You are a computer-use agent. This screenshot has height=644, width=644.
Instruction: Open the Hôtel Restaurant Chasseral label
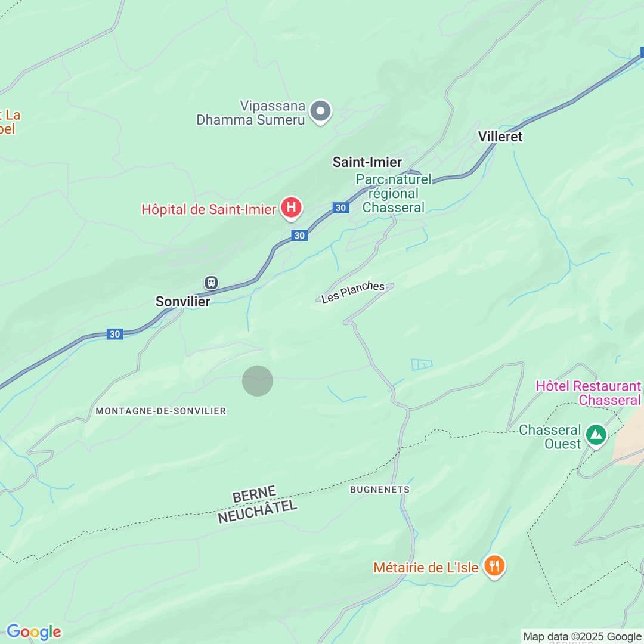[x=588, y=392]
